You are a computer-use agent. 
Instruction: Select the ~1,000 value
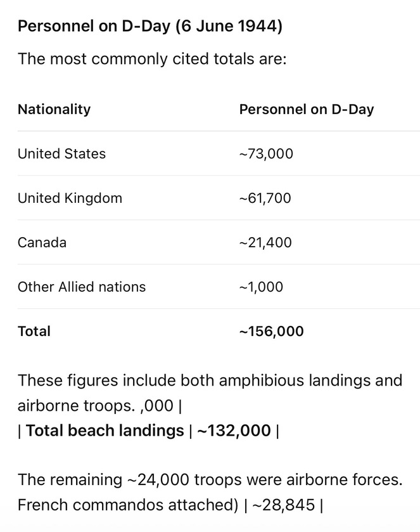pos(261,287)
